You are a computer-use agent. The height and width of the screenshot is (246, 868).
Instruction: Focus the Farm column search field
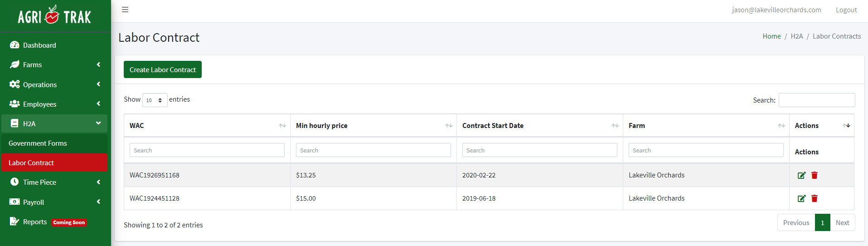(x=706, y=150)
